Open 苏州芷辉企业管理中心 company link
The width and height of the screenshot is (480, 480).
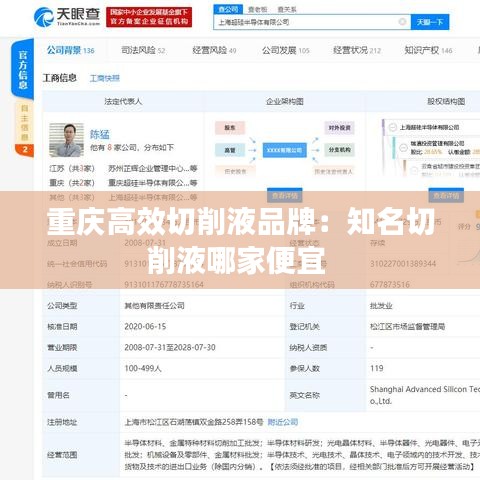pos(153,168)
